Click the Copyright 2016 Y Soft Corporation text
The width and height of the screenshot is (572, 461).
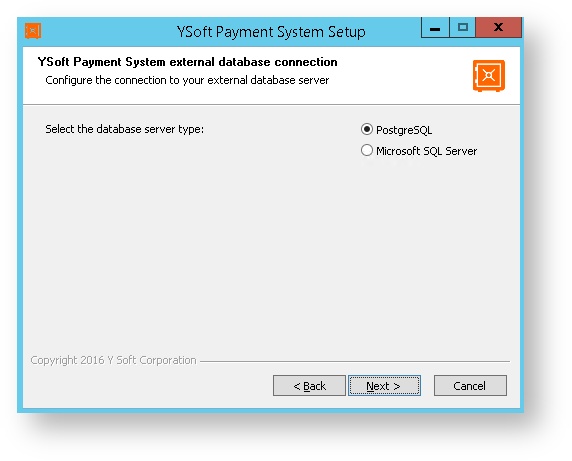(113, 360)
